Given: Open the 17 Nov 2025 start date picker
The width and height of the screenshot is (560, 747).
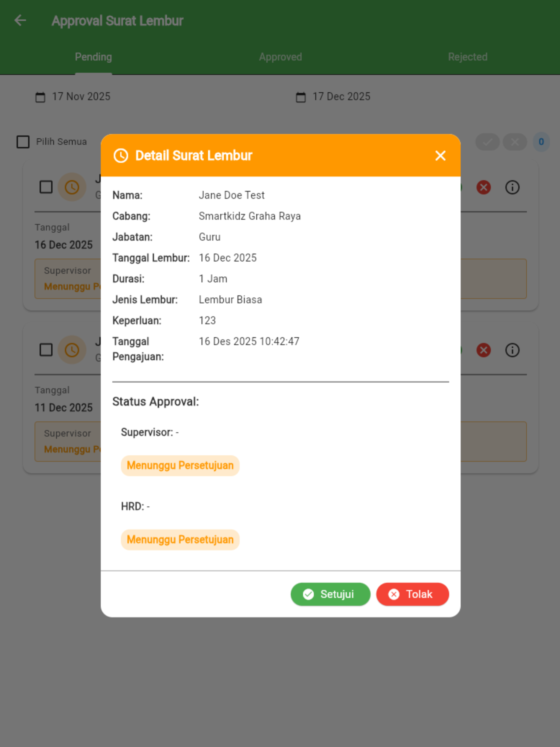Looking at the screenshot, I should click(73, 97).
